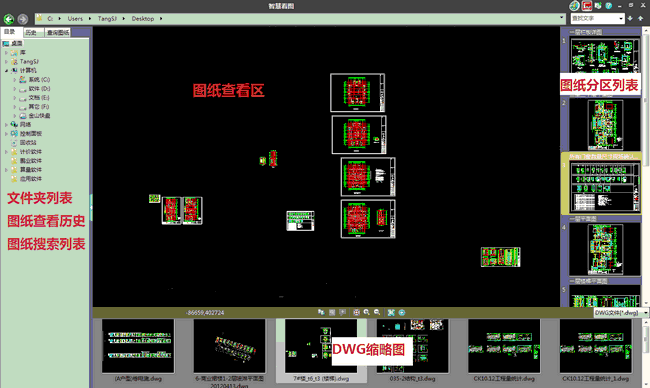
Task: Select drawing section thumbnail 4
Action: [x=605, y=249]
